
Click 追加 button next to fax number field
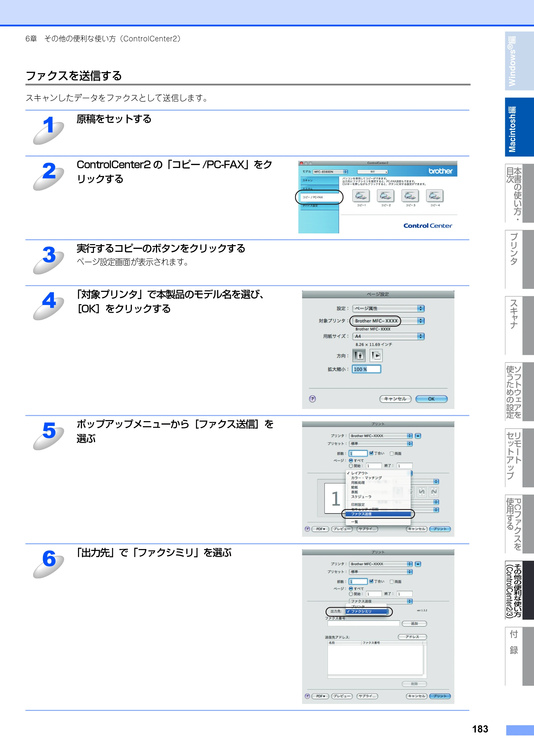[x=414, y=623]
